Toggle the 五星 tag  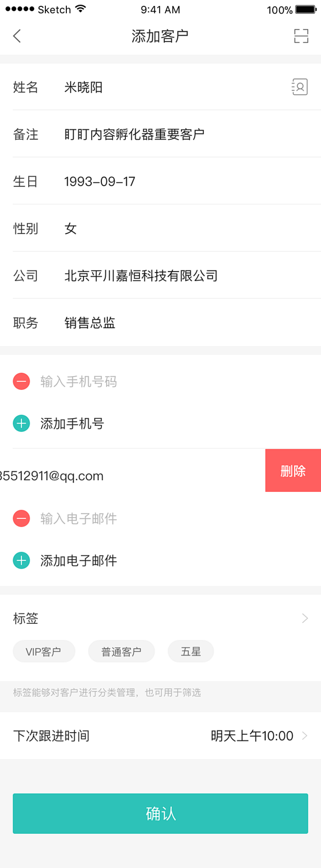[191, 651]
